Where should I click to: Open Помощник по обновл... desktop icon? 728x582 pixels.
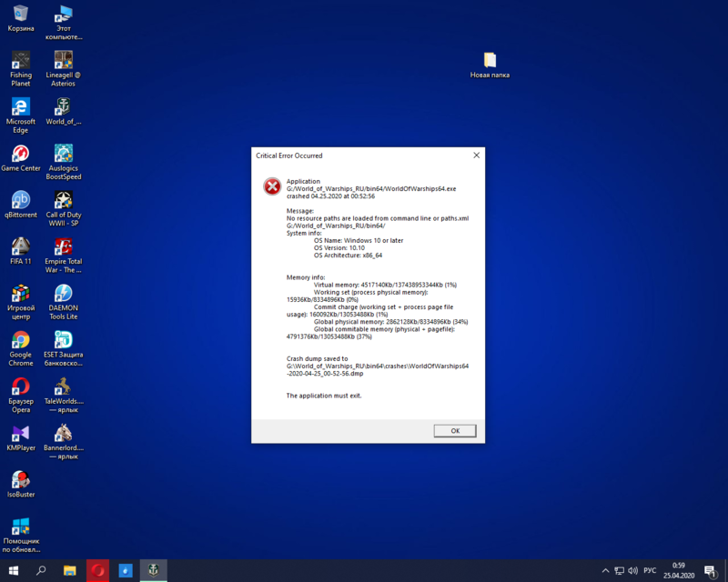(x=21, y=535)
